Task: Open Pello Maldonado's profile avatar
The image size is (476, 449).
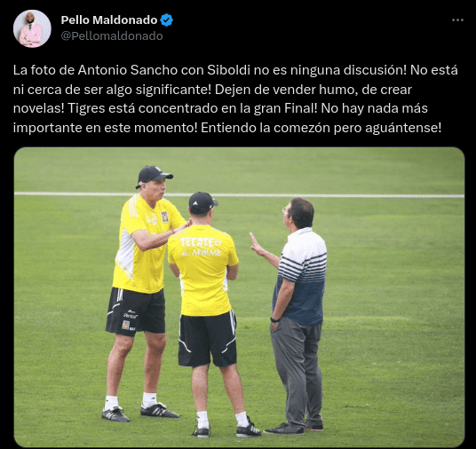Action: (32, 28)
